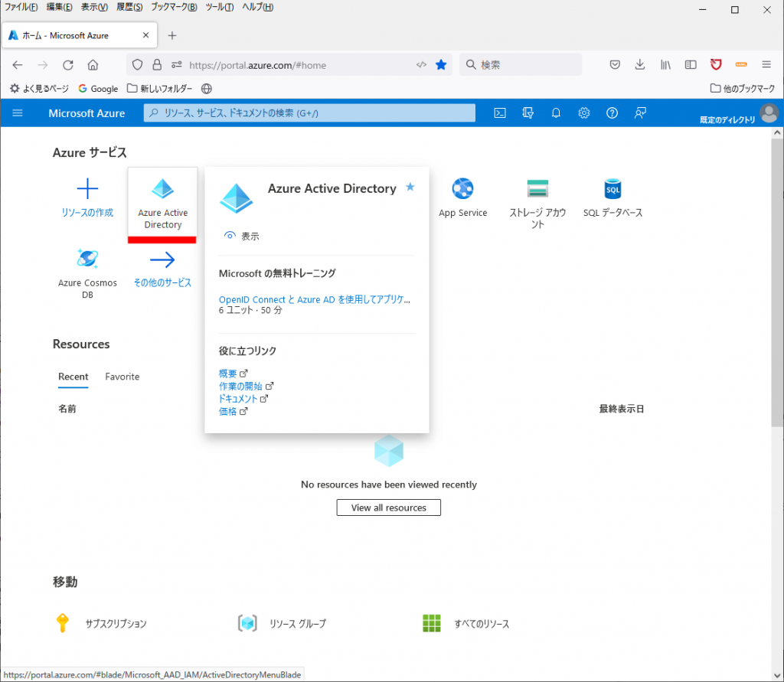Open the ストレージ アカウント service
Screen dimensions: 784x682
[537, 199]
